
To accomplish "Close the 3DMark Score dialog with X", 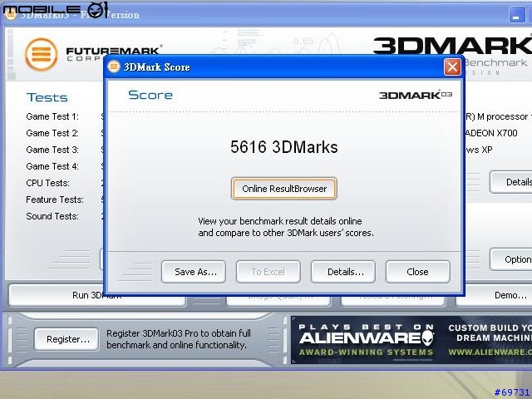I will coord(452,66).
